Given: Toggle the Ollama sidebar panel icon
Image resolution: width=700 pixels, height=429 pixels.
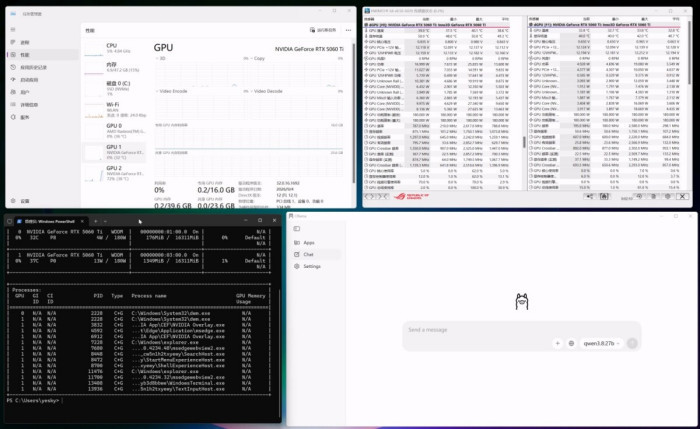Looking at the screenshot, I should tap(297, 229).
